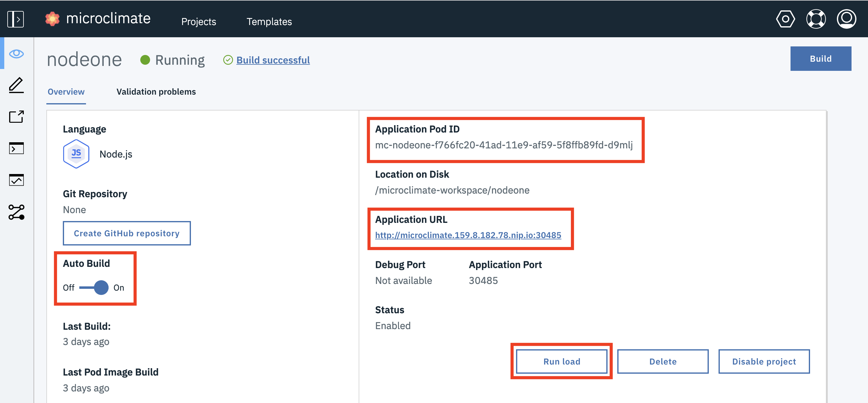Open the eye Overview sidebar icon
Screen dimensions: 868x403
pos(16,54)
